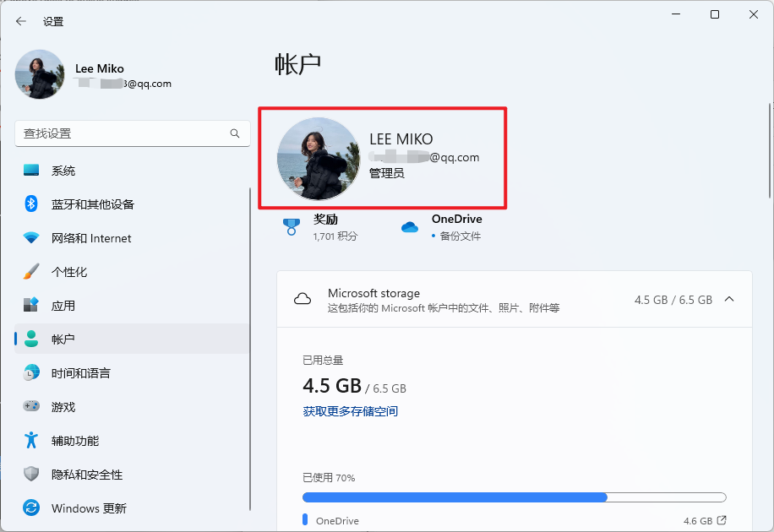Click the 帐户 person icon
The image size is (774, 532).
[31, 339]
